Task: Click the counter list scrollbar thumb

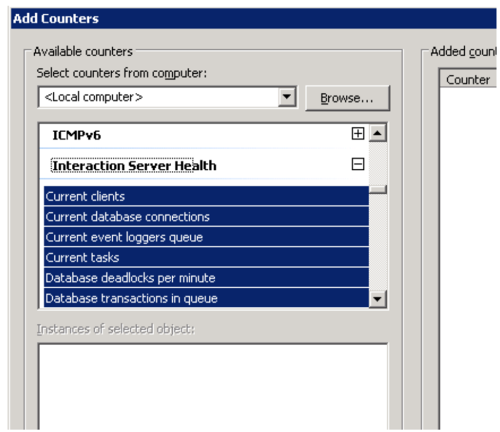Action: [x=378, y=189]
